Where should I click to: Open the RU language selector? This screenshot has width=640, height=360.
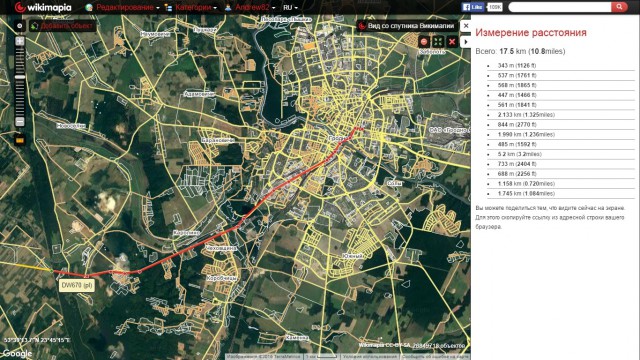tap(290, 7)
